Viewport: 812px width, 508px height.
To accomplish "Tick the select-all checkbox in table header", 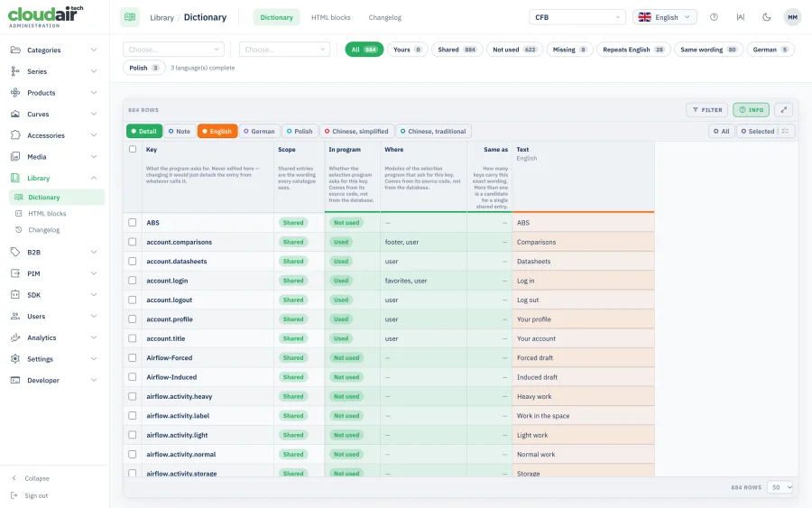I will (133, 149).
